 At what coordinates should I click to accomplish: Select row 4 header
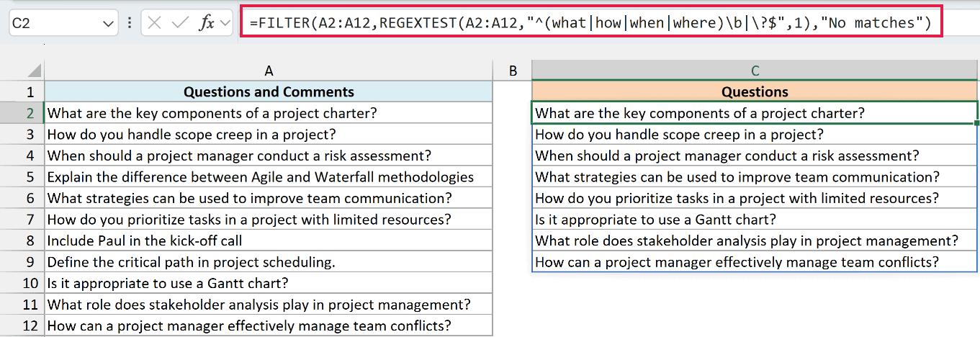coord(22,156)
